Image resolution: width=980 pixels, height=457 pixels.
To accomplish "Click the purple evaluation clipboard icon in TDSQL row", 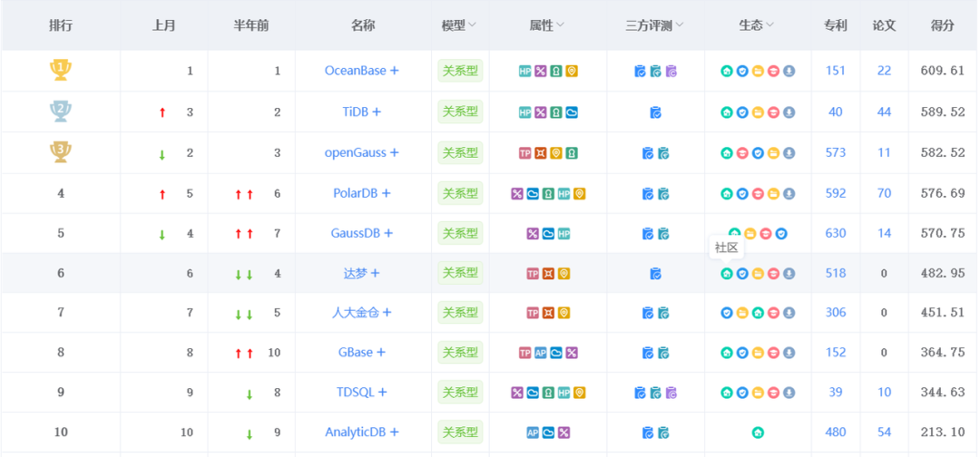I will coord(671,393).
